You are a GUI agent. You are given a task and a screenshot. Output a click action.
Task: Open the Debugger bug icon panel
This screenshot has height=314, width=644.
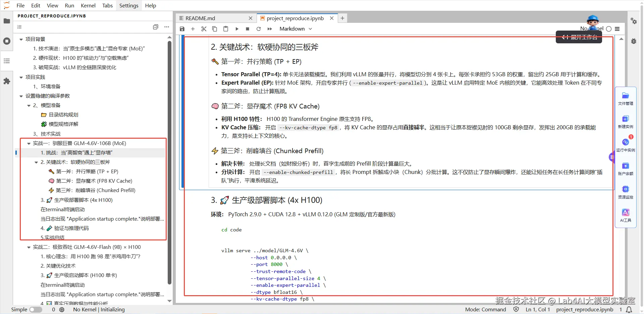point(634,41)
